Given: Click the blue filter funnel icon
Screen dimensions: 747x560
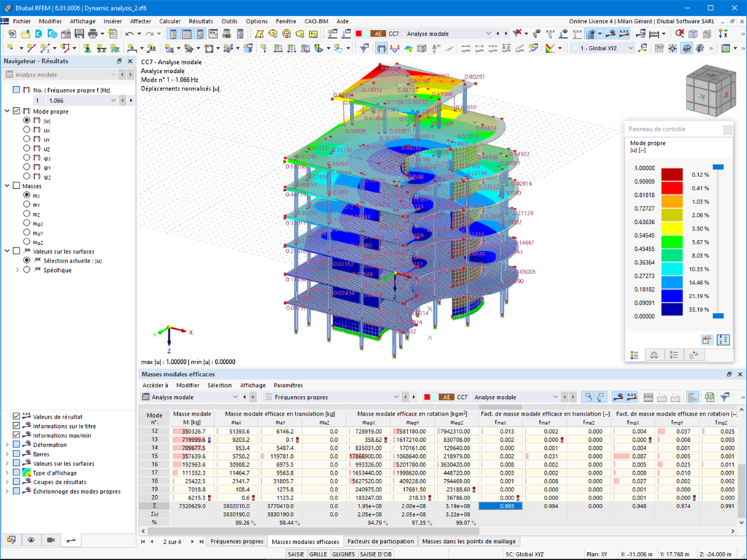Looking at the screenshot, I should point(365,48).
